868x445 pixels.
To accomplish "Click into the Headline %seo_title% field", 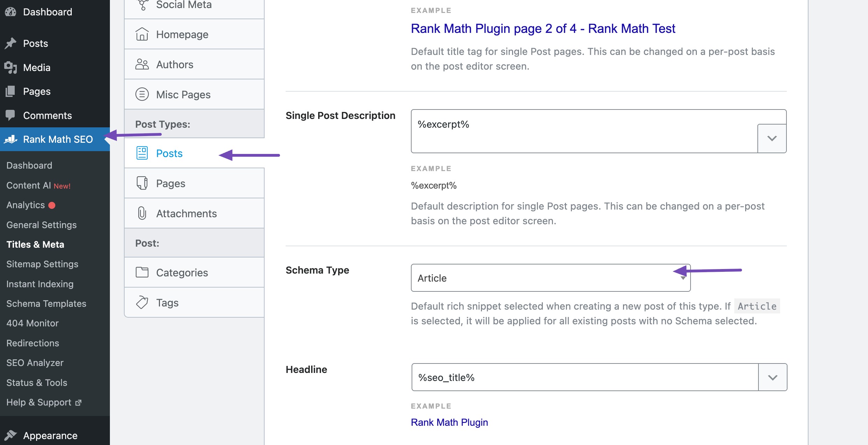I will point(584,377).
